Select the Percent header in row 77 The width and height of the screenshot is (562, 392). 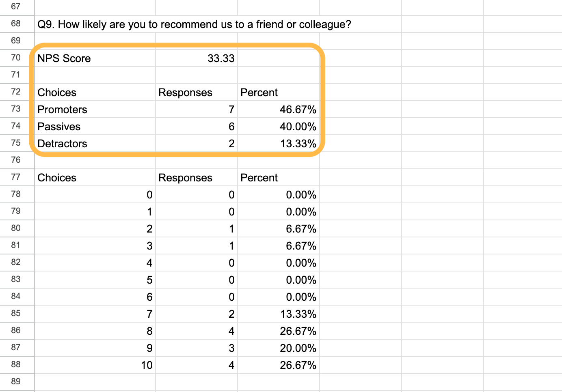[x=259, y=178]
